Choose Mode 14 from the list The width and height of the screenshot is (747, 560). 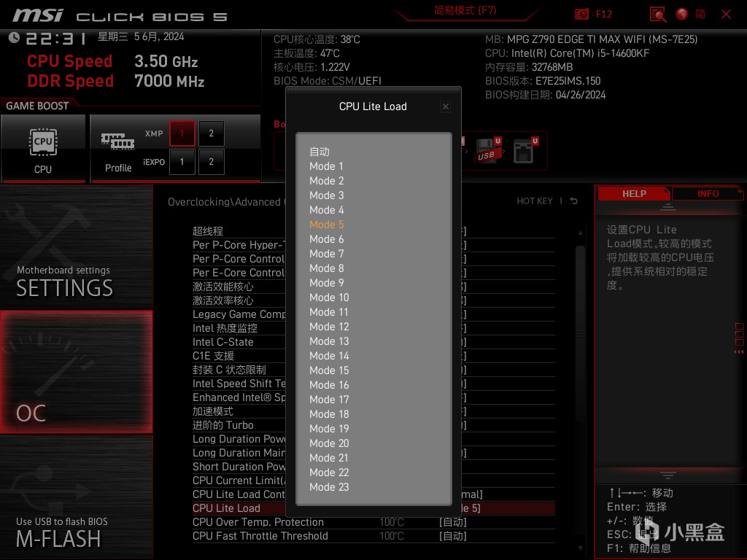[329, 356]
